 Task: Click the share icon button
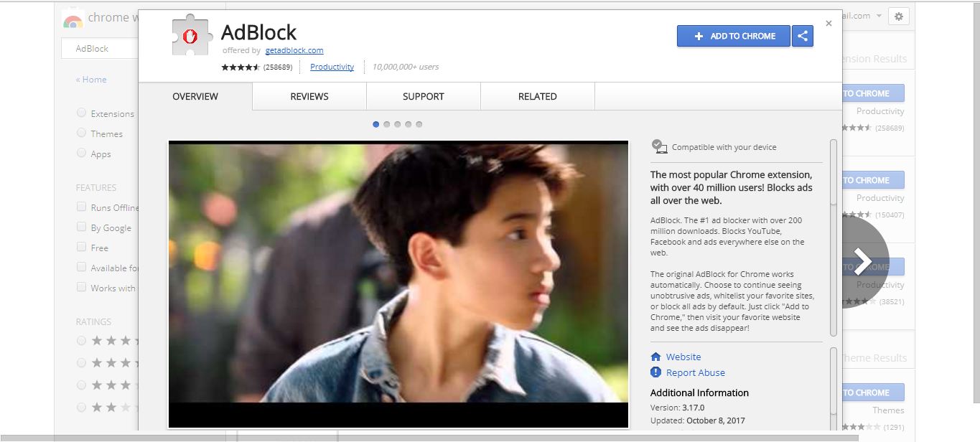803,36
